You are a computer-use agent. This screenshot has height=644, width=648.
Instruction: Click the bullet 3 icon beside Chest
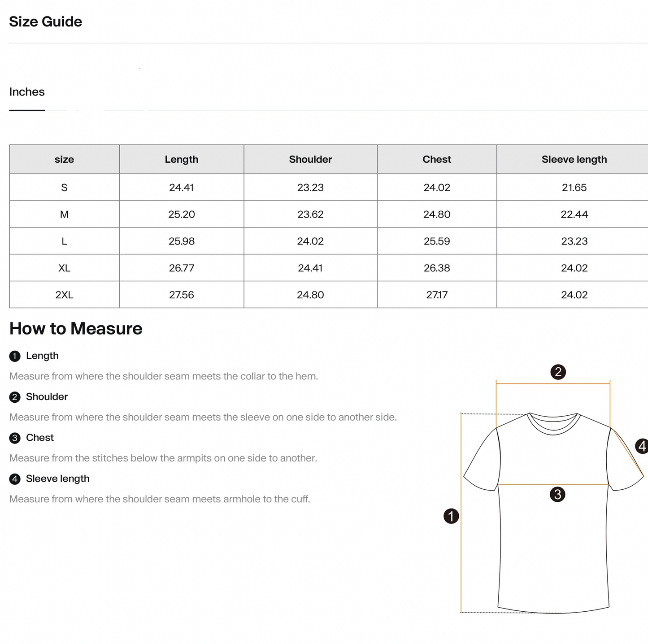[x=15, y=438]
